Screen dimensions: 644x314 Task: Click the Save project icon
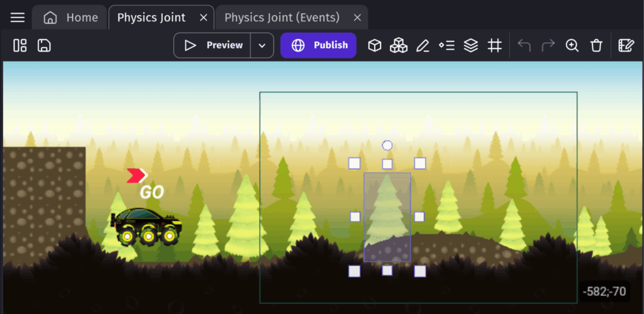point(44,45)
